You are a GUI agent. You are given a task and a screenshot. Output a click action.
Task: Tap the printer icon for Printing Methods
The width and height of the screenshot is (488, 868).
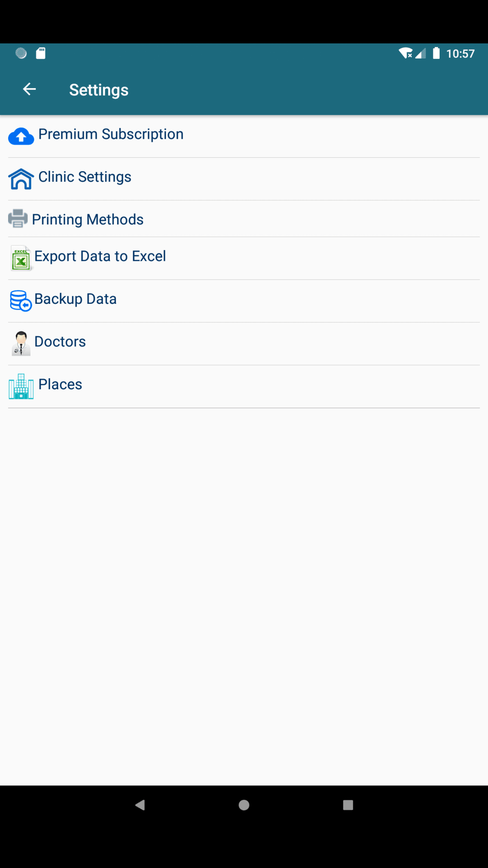[x=18, y=219]
